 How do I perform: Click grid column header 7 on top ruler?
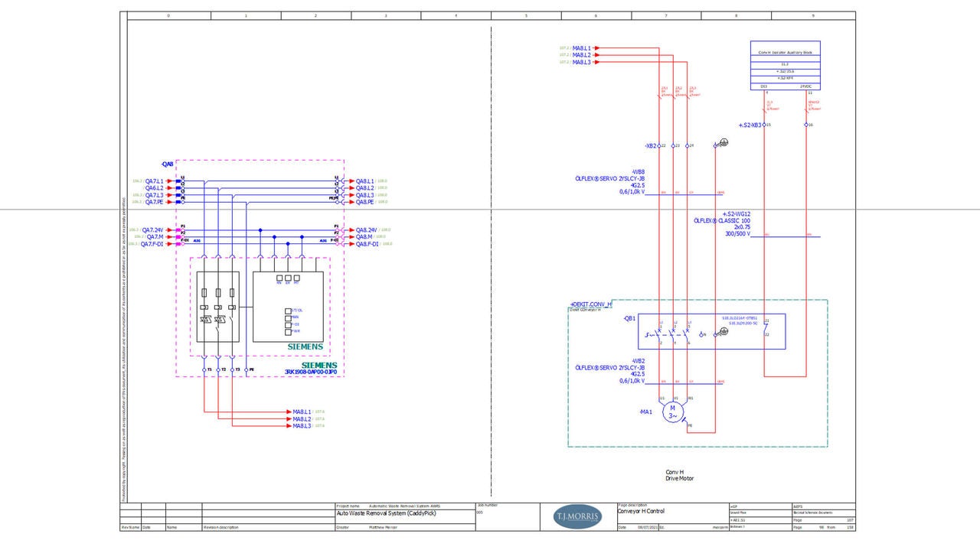point(666,14)
